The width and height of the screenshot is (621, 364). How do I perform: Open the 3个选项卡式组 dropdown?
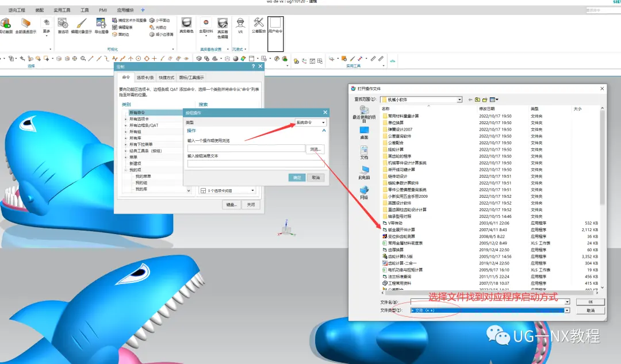click(227, 190)
